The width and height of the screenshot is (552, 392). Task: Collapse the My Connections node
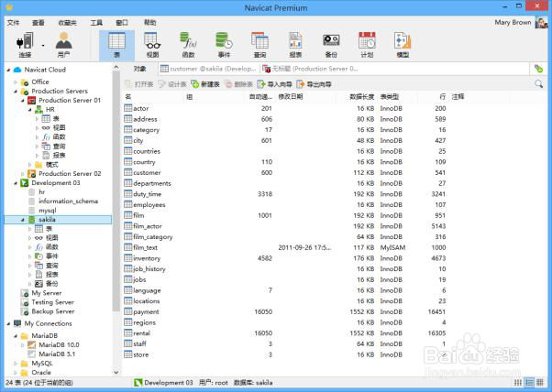[x=8, y=324]
